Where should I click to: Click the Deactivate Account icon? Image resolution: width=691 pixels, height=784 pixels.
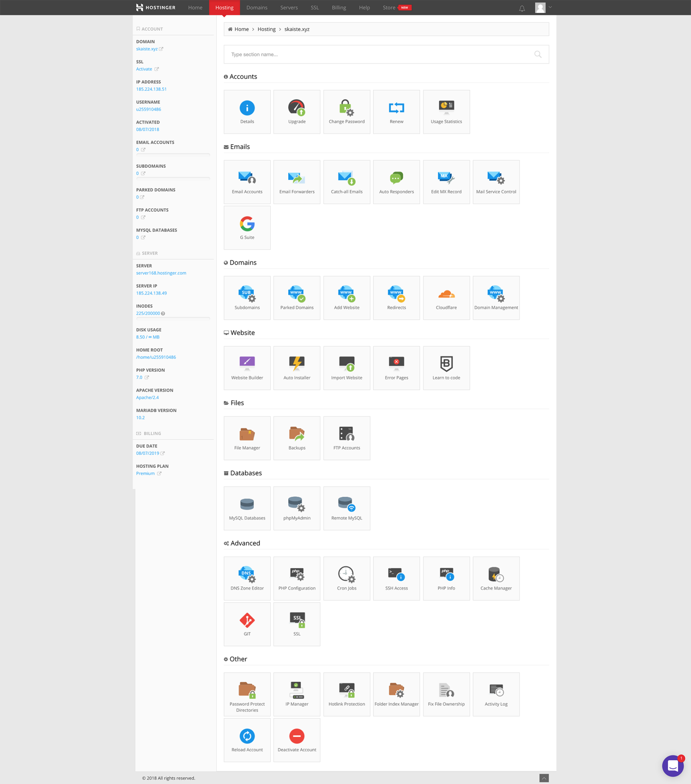click(x=297, y=740)
